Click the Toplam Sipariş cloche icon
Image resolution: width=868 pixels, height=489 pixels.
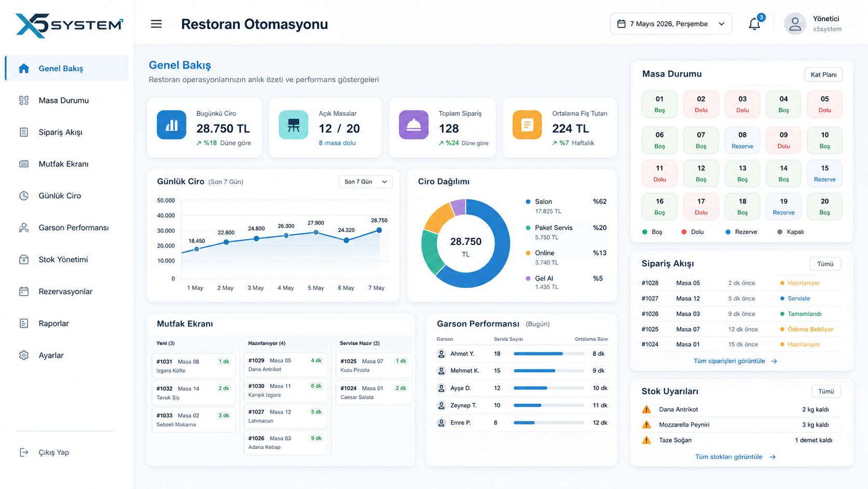click(x=414, y=125)
